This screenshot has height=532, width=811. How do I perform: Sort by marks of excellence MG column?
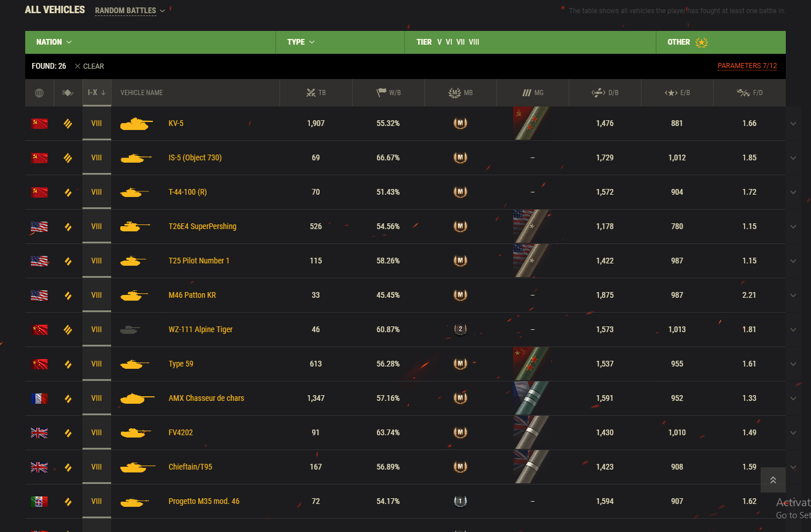(533, 93)
